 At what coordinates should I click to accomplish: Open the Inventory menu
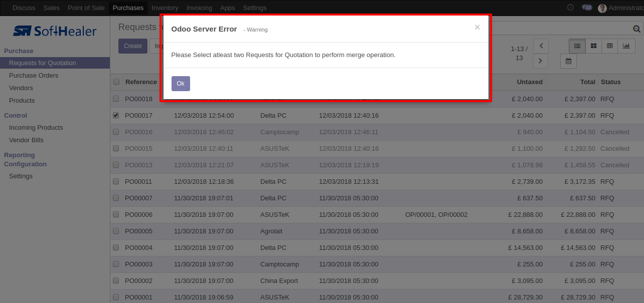(165, 8)
